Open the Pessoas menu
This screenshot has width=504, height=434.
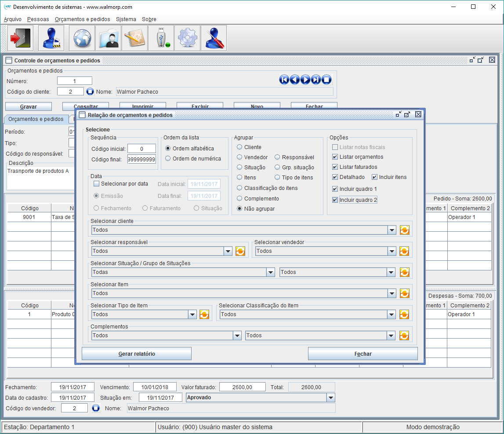[38, 19]
